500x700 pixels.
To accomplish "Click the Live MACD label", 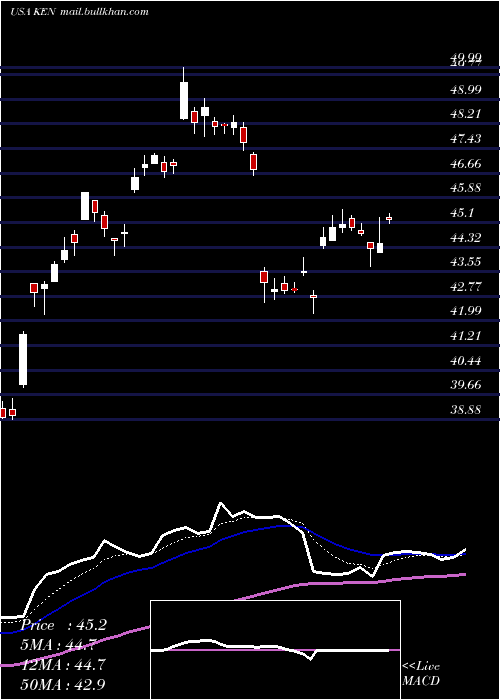I will [x=421, y=674].
